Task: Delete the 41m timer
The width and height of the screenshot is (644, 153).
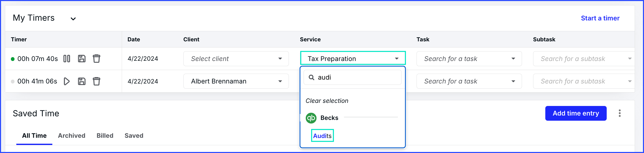Action: pyautogui.click(x=96, y=81)
